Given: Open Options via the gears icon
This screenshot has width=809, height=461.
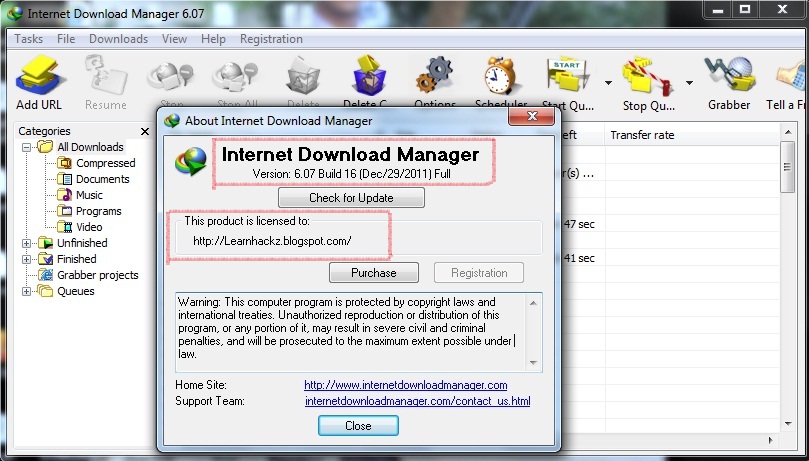Looking at the screenshot, I should (434, 75).
